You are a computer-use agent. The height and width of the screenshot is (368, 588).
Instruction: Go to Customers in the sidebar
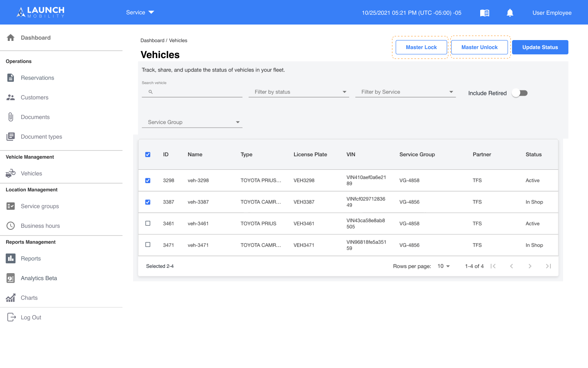click(x=34, y=97)
